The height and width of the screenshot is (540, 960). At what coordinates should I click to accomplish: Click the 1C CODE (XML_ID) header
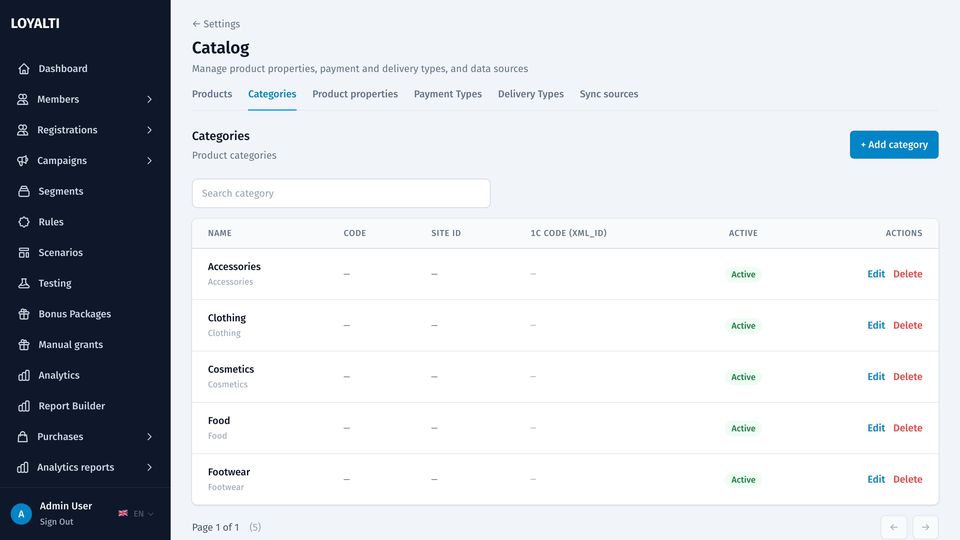coord(568,233)
